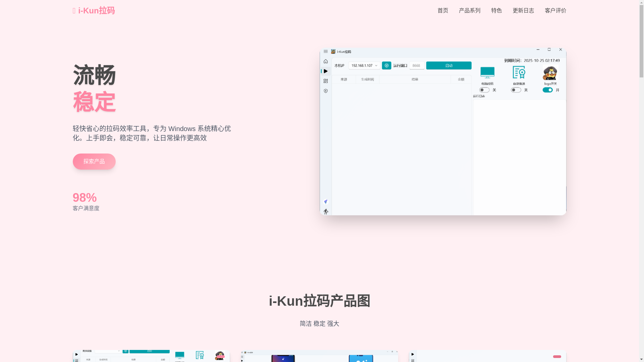The width and height of the screenshot is (644, 362).
Task: Click the i-Kun拉码 site logo
Action: (x=94, y=10)
